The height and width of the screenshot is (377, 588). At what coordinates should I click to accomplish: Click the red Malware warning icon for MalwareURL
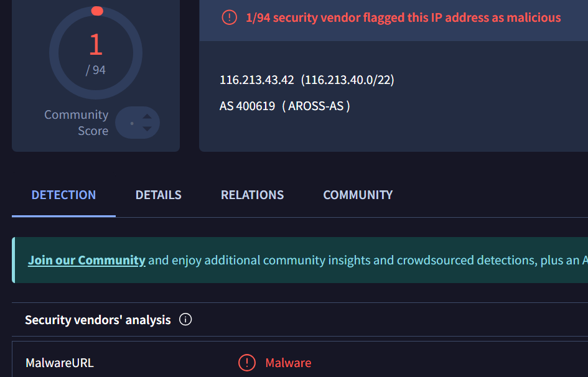(x=247, y=362)
